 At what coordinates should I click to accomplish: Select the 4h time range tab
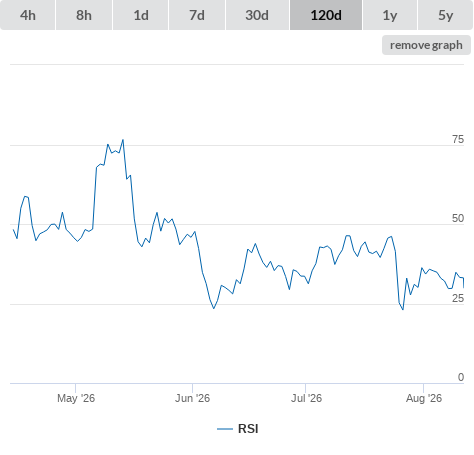coord(28,15)
